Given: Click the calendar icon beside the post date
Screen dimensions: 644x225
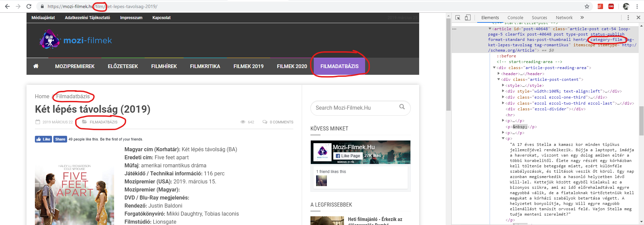Looking at the screenshot, I should [x=38, y=122].
